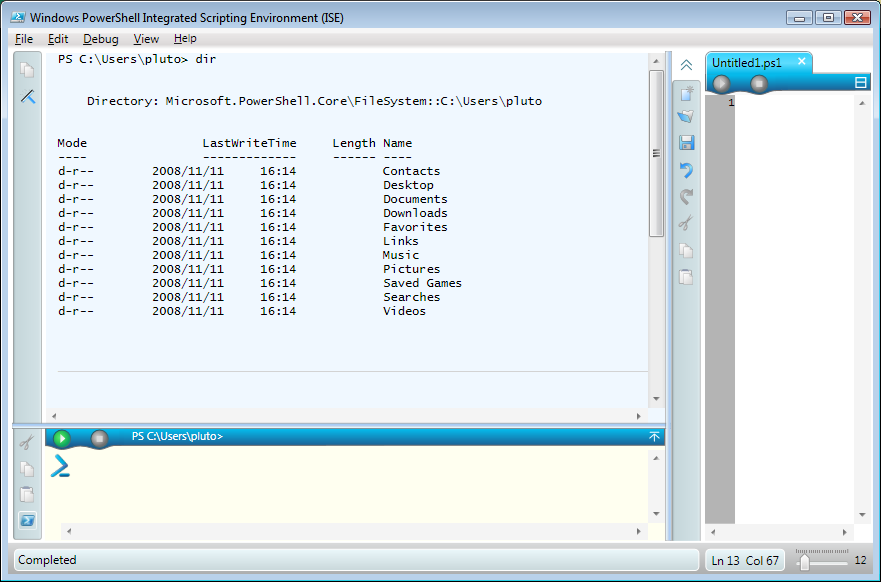Image resolution: width=881 pixels, height=582 pixels.
Task: Open a script file with the folder icon
Action: (686, 116)
